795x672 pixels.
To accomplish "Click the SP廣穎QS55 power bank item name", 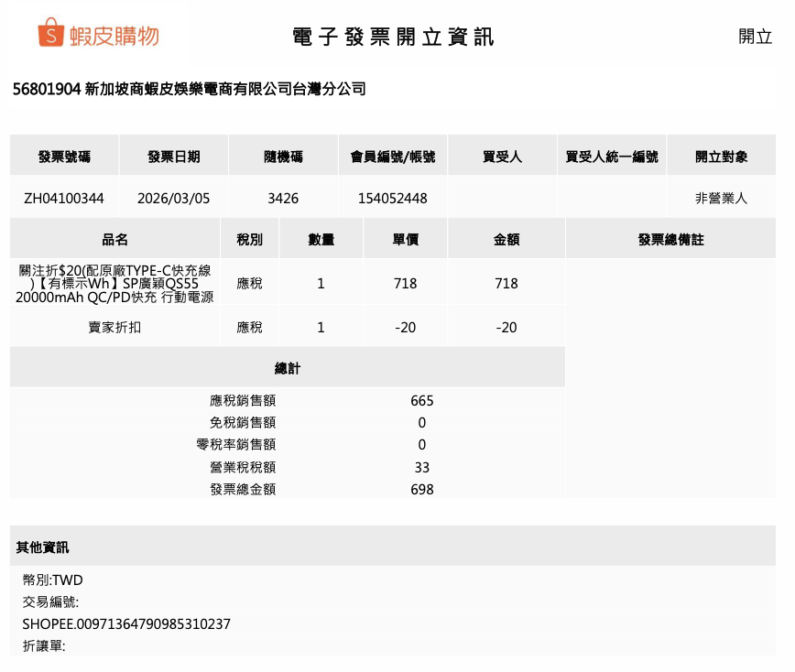I will point(114,284).
